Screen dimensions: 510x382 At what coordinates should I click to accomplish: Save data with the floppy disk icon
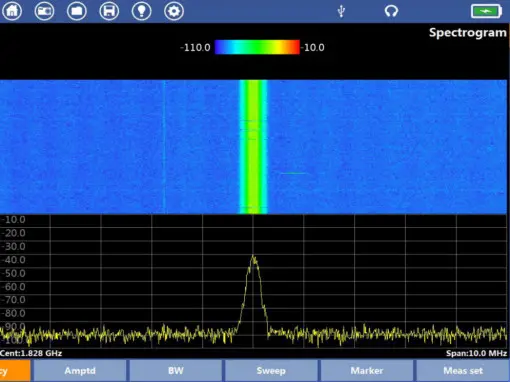click(x=109, y=11)
